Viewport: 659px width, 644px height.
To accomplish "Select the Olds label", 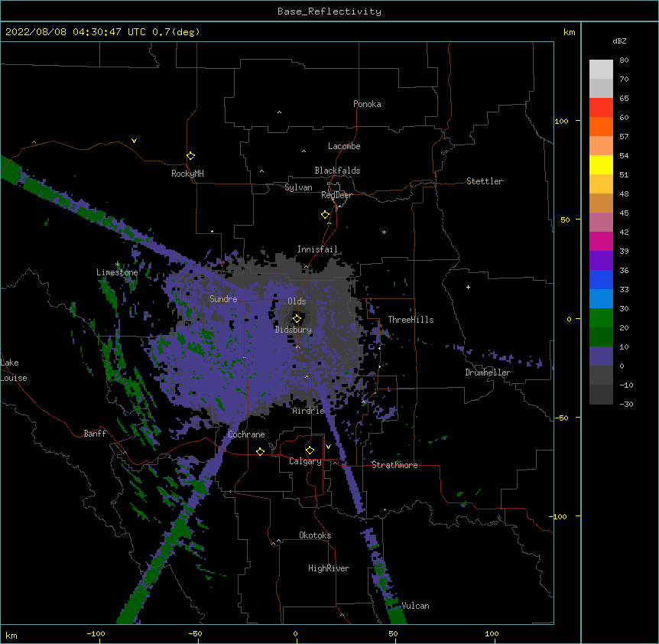I will click(x=297, y=301).
